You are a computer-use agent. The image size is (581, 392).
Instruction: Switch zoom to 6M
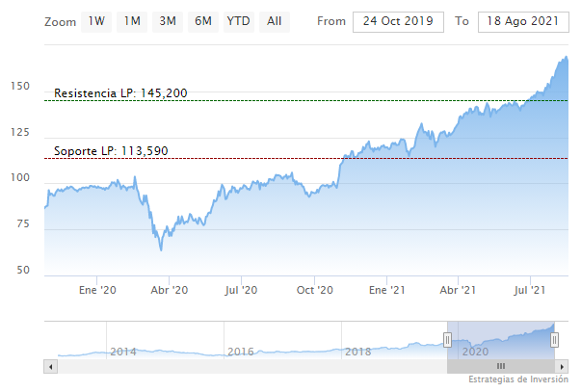(202, 21)
